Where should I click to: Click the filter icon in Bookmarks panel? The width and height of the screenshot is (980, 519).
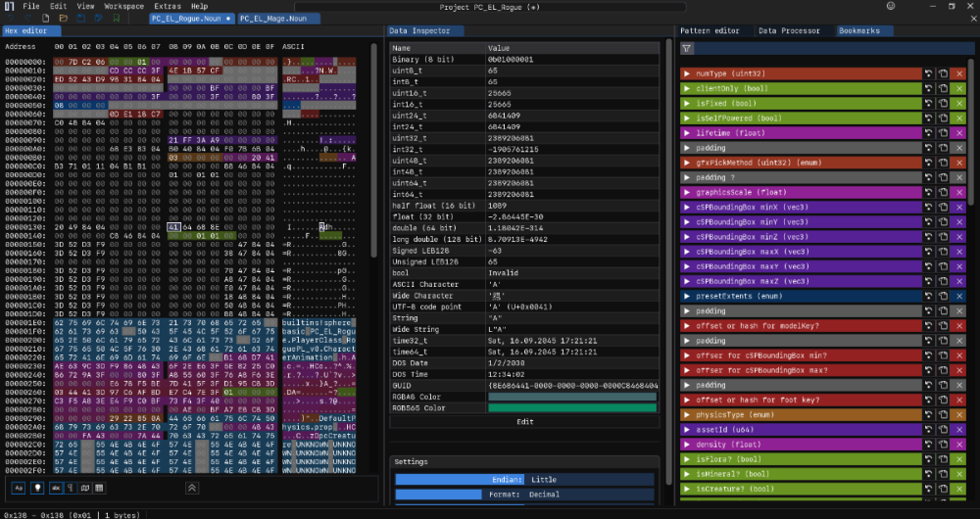click(687, 48)
